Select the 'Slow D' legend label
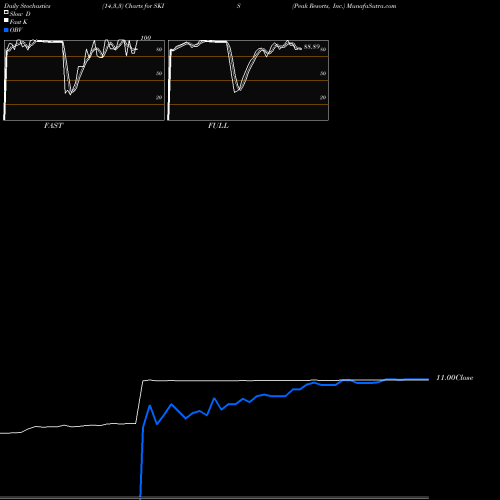 [20, 14]
